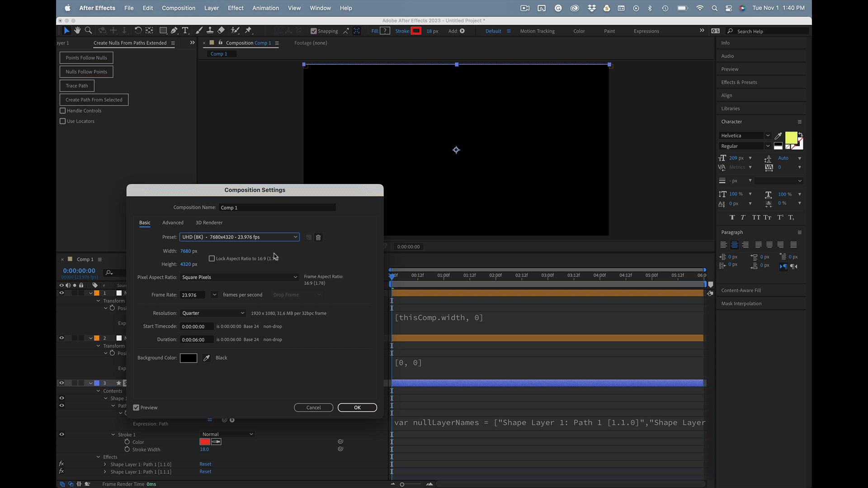Screen dimensions: 868x488
Task: Select the Pen tool
Action: coord(174,30)
